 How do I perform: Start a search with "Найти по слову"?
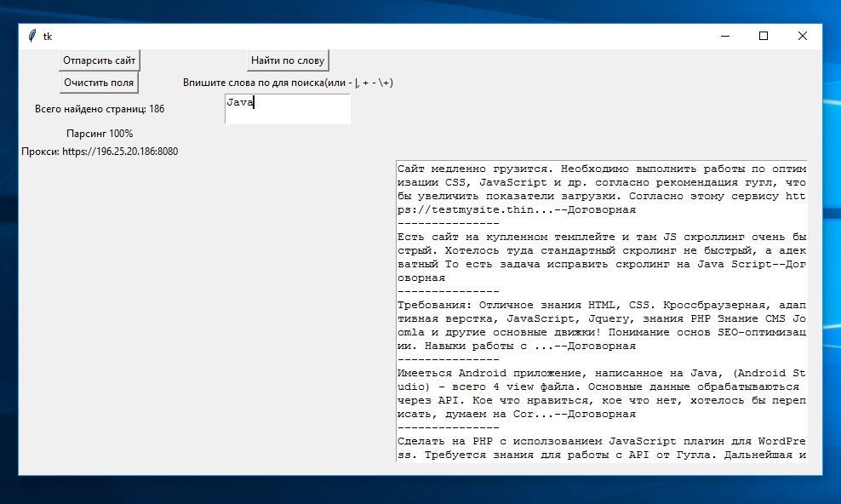[x=288, y=60]
